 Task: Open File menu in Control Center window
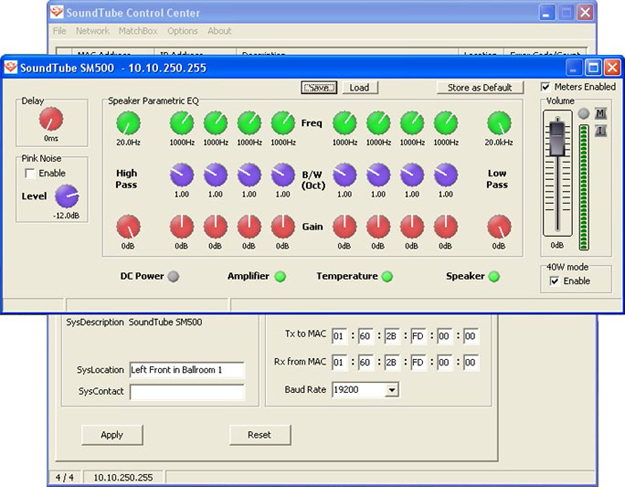click(59, 31)
